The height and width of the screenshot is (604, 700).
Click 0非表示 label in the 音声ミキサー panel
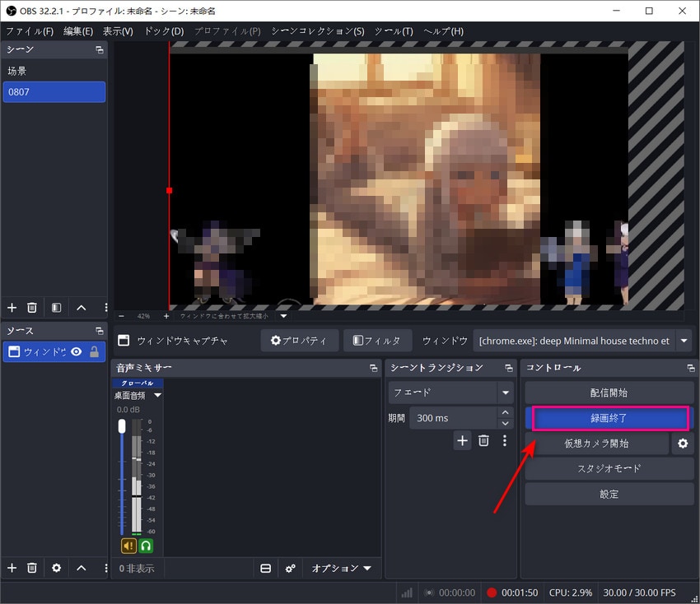point(137,569)
